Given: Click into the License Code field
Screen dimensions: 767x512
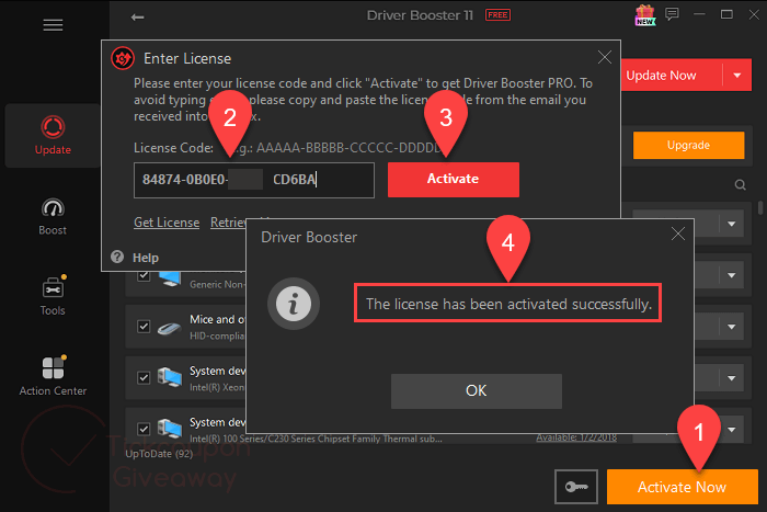Looking at the screenshot, I should [254, 180].
